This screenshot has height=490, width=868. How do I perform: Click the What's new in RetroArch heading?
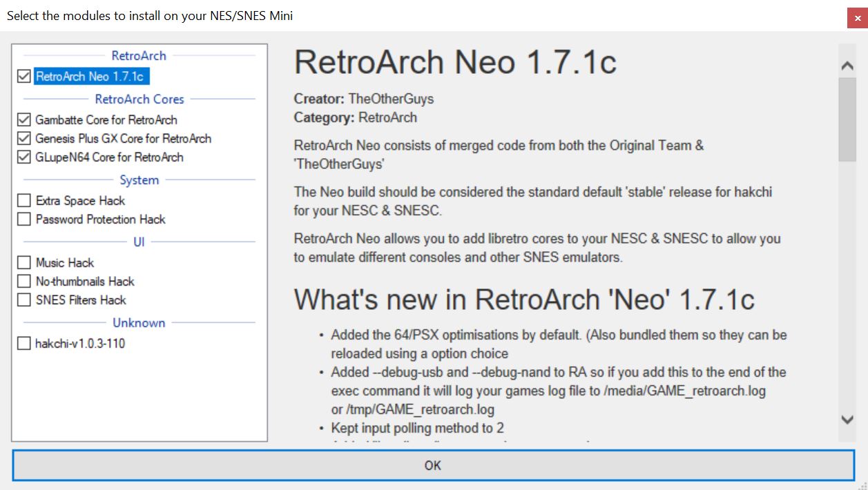click(524, 300)
